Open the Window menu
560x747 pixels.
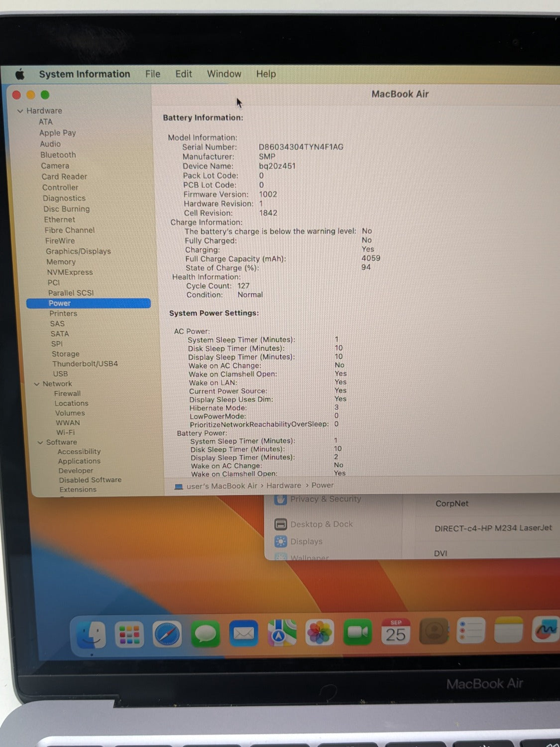point(224,74)
